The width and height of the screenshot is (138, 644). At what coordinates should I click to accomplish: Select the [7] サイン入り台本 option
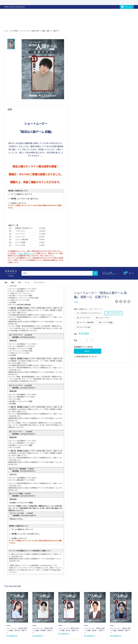pyautogui.click(x=83, y=327)
